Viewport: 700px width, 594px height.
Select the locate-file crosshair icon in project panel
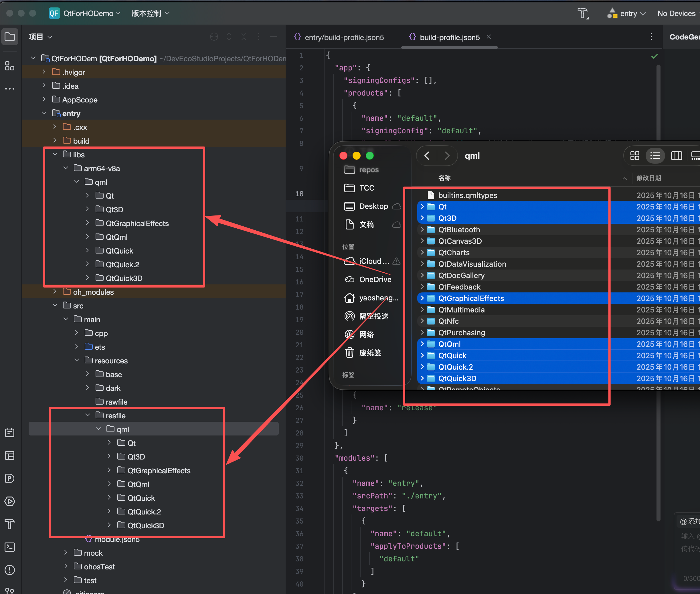click(214, 37)
